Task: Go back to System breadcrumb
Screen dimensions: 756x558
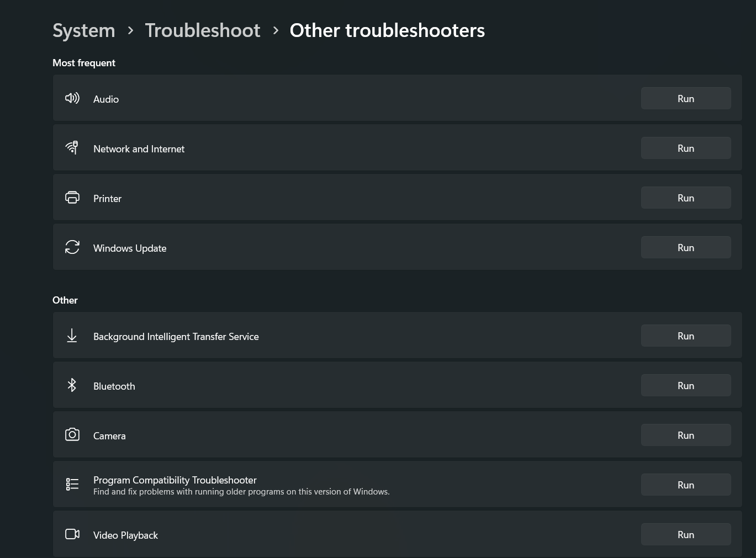Action: (84, 30)
